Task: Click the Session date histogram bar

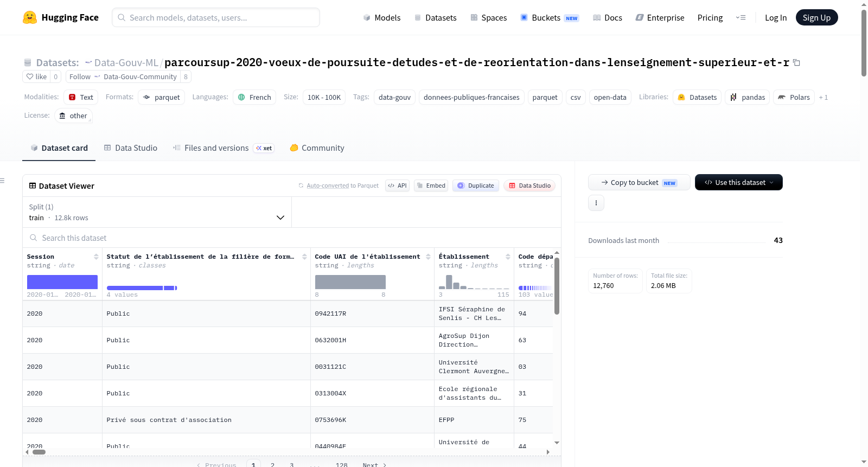Action: pos(62,282)
